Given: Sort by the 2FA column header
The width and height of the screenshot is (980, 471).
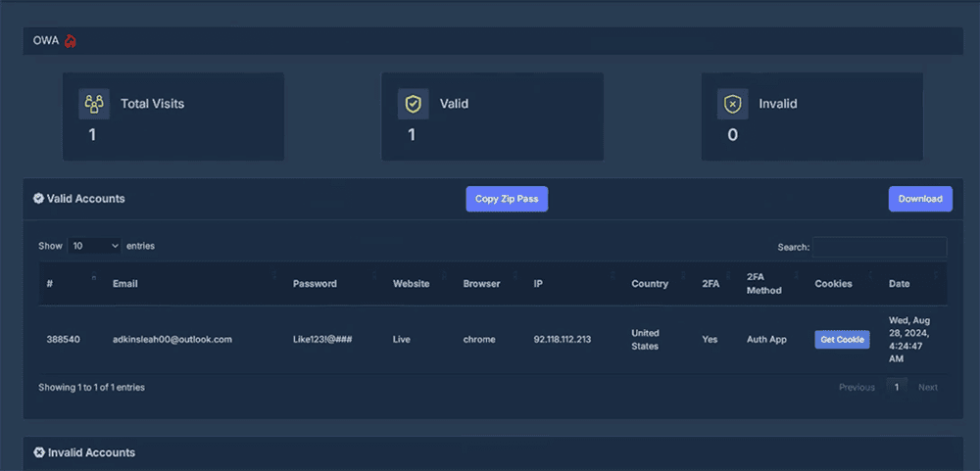Looking at the screenshot, I should coord(717,284).
